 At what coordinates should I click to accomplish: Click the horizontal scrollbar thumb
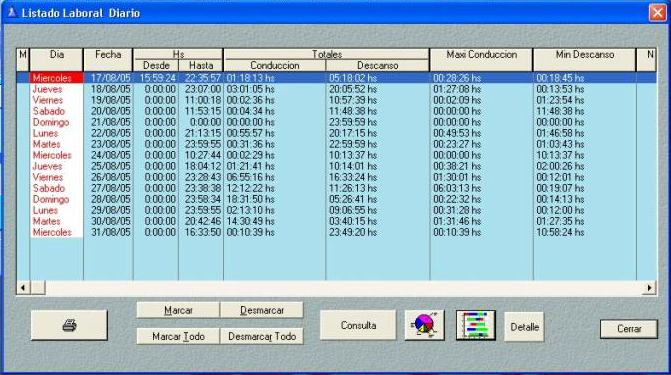(x=38, y=288)
